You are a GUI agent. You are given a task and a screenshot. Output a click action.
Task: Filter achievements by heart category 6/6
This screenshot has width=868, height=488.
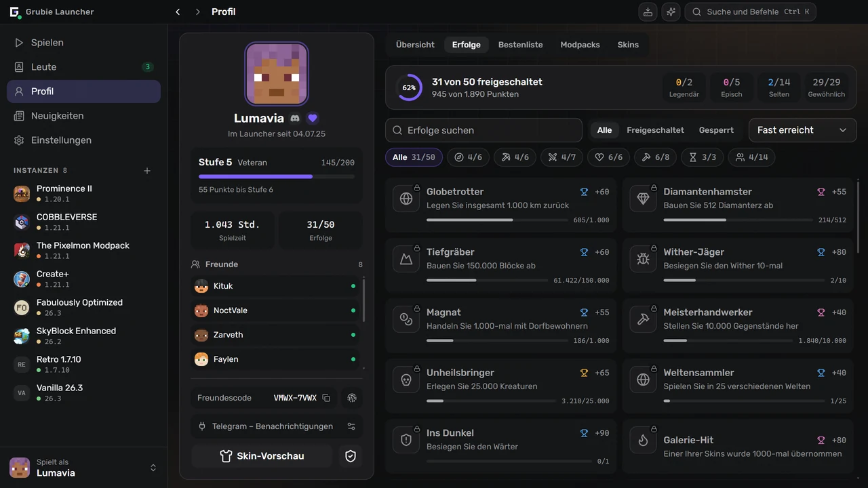click(x=609, y=157)
